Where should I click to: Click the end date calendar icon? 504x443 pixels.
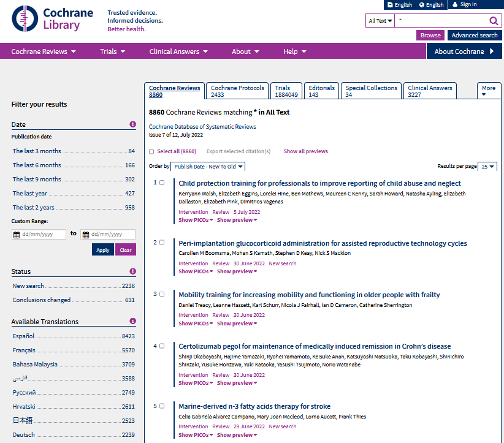point(85,235)
